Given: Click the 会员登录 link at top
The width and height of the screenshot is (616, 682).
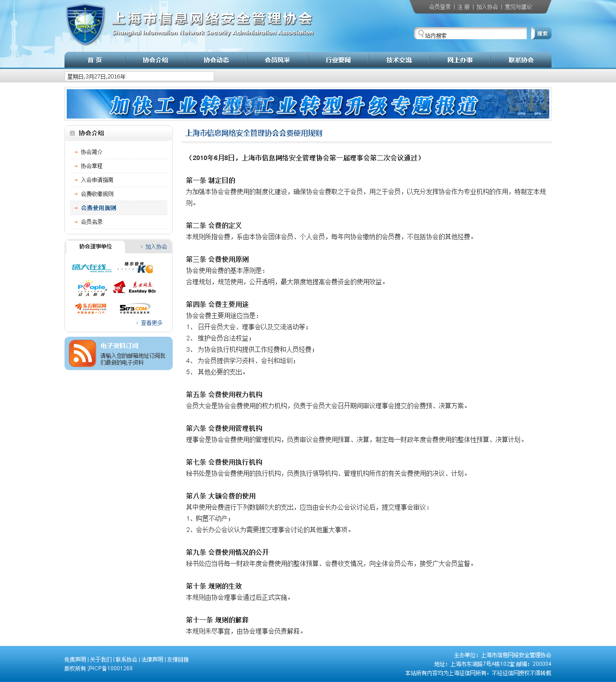Looking at the screenshot, I should click(x=440, y=7).
